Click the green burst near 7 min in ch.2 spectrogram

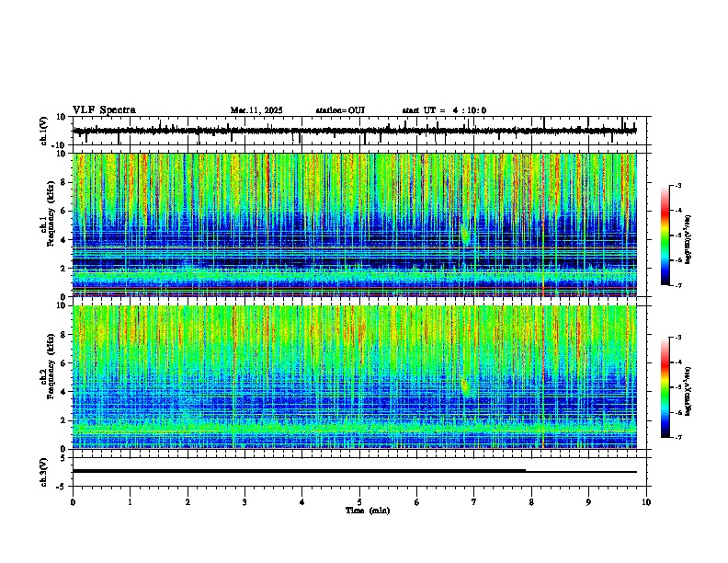[465, 387]
